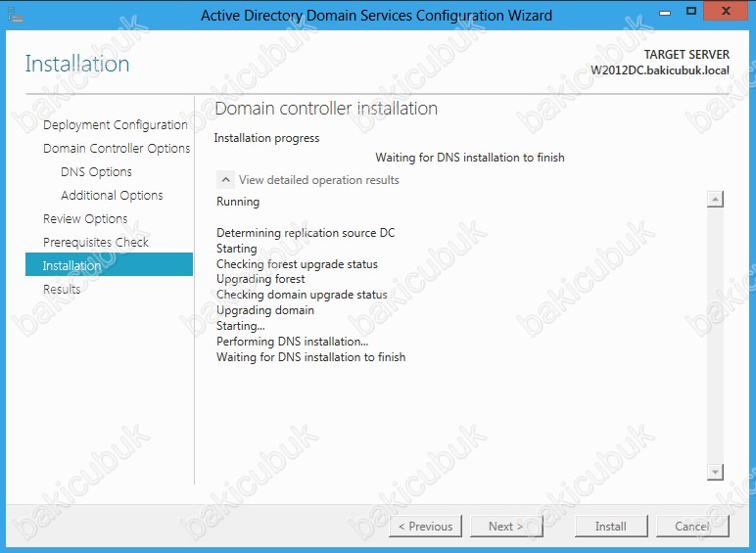Click the View detailed operation results label
Screen dimensions: 756x553
[x=318, y=180]
